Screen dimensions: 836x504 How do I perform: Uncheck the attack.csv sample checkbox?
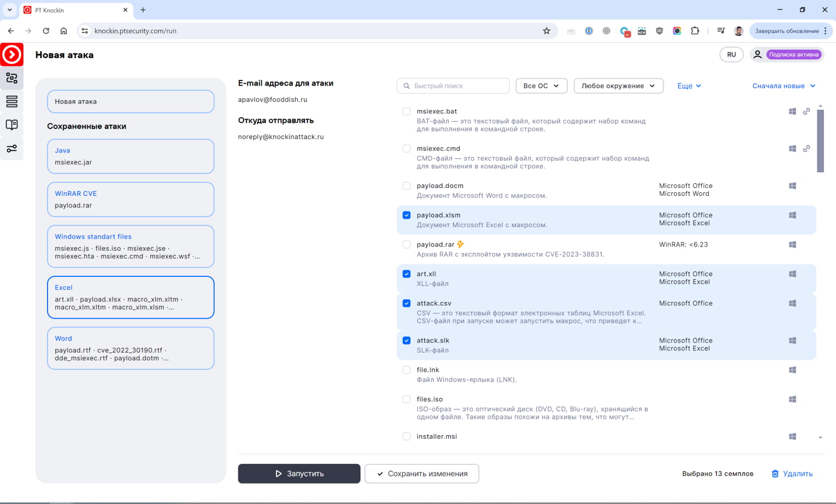407,303
